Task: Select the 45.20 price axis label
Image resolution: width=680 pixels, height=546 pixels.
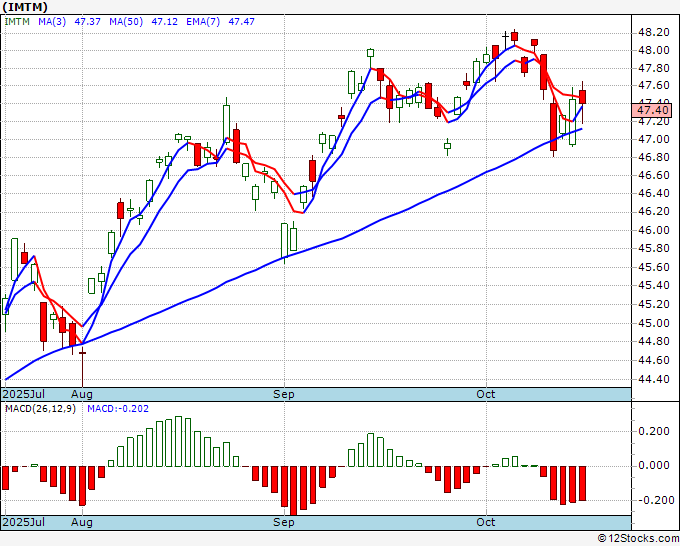Action: click(654, 304)
